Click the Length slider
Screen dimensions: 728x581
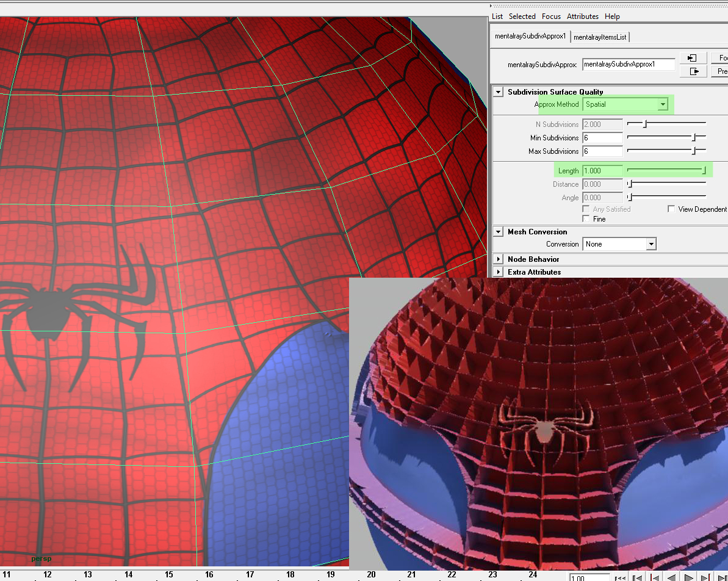(x=667, y=170)
